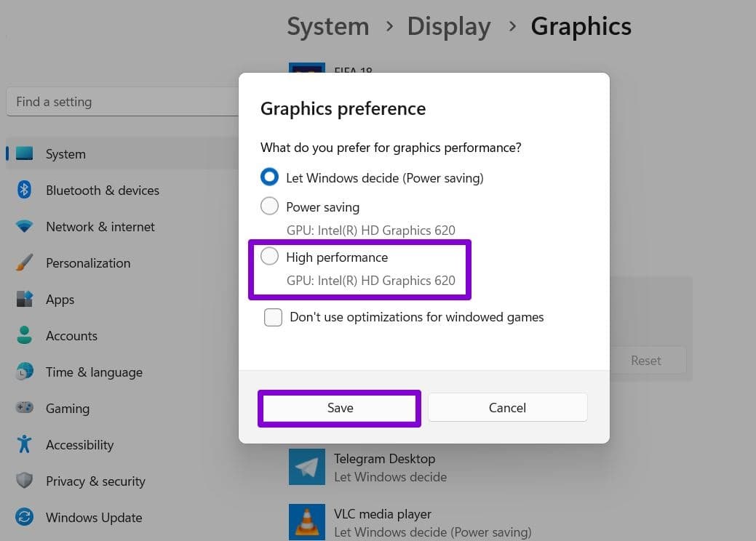This screenshot has height=541, width=756.
Task: Click the Bluetooth & devices icon
Action: (25, 191)
